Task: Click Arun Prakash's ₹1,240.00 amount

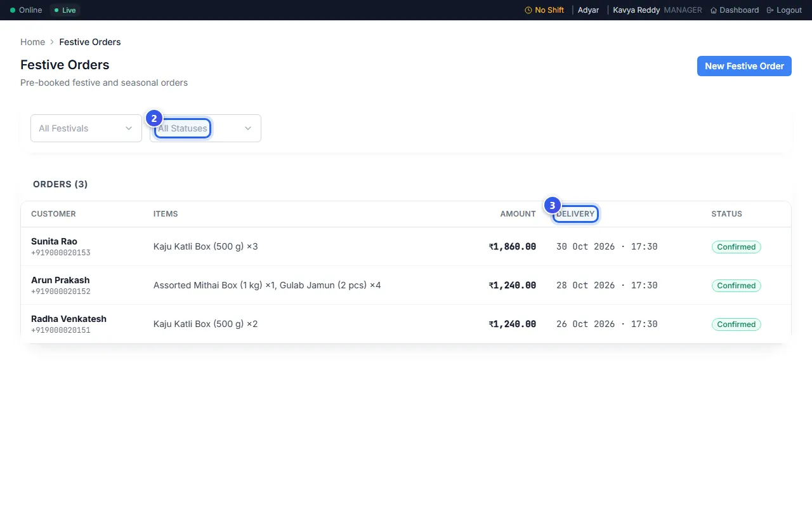Action: 513,285
